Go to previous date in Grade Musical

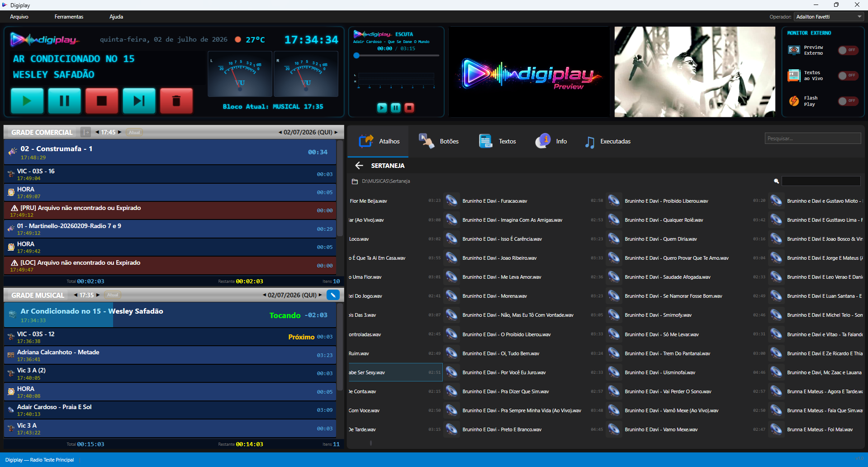[x=264, y=295]
